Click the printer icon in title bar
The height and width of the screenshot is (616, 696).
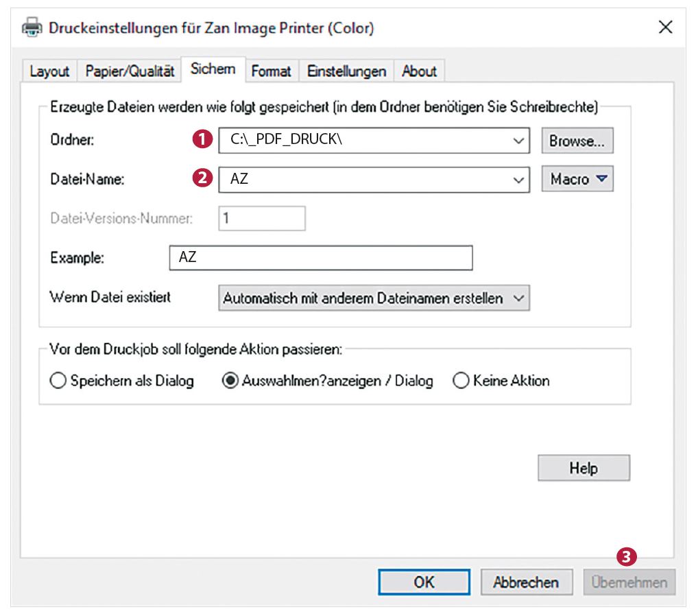tap(32, 28)
